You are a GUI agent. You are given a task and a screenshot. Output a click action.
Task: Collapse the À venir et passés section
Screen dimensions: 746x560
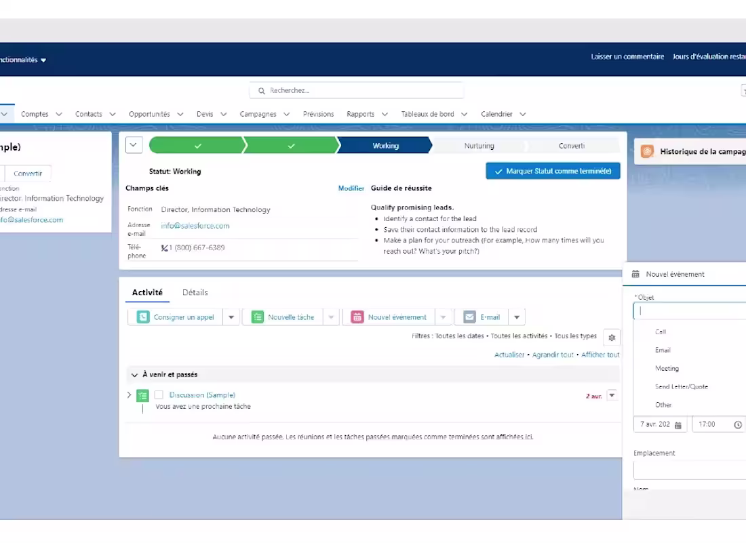coord(134,374)
